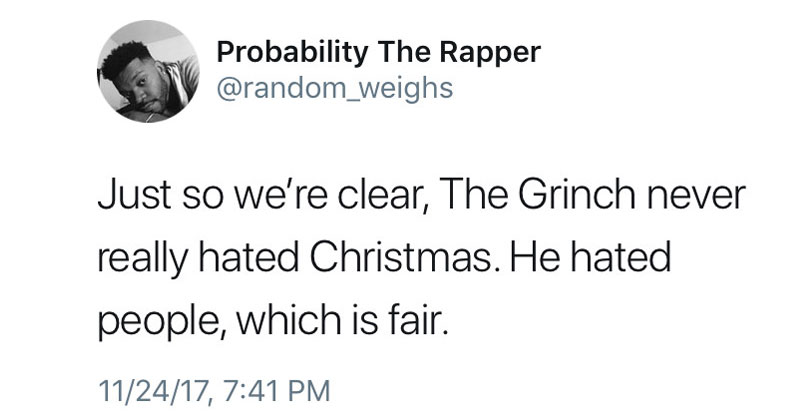The width and height of the screenshot is (800, 420).
Task: Click the word 'really' in the tweet
Action: tap(142, 259)
